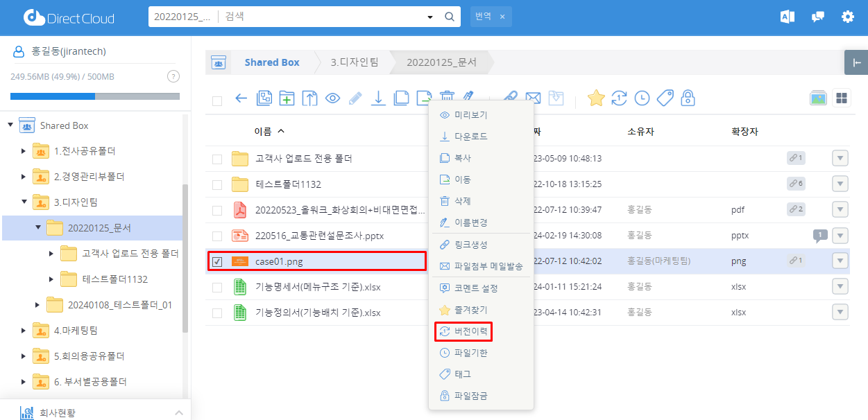Select 링크생성 in the context menu

[470, 245]
